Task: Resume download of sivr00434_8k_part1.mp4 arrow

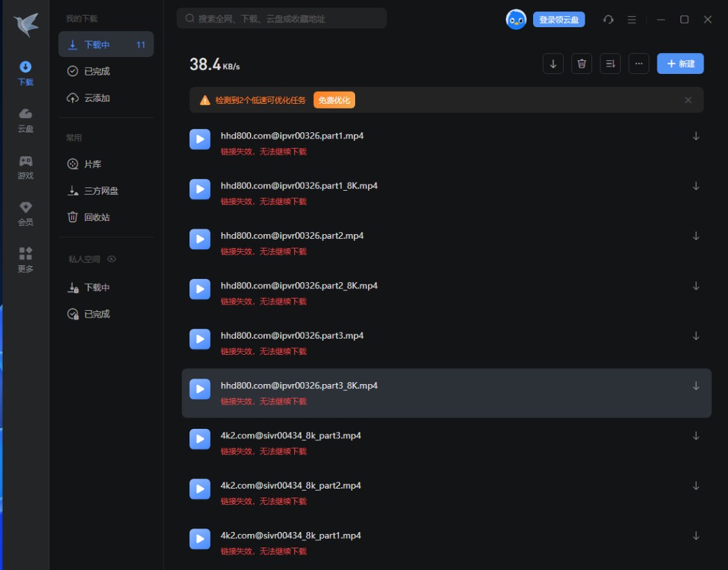Action: pos(696,536)
